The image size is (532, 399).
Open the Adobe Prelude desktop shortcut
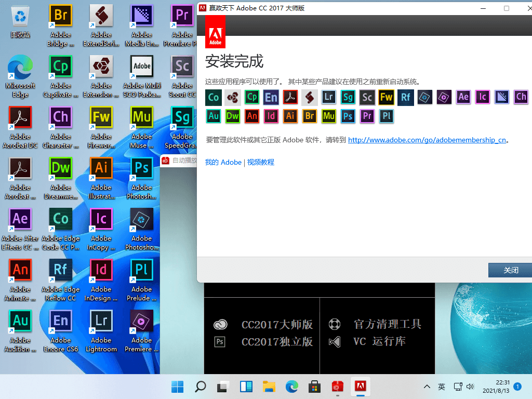(142, 280)
